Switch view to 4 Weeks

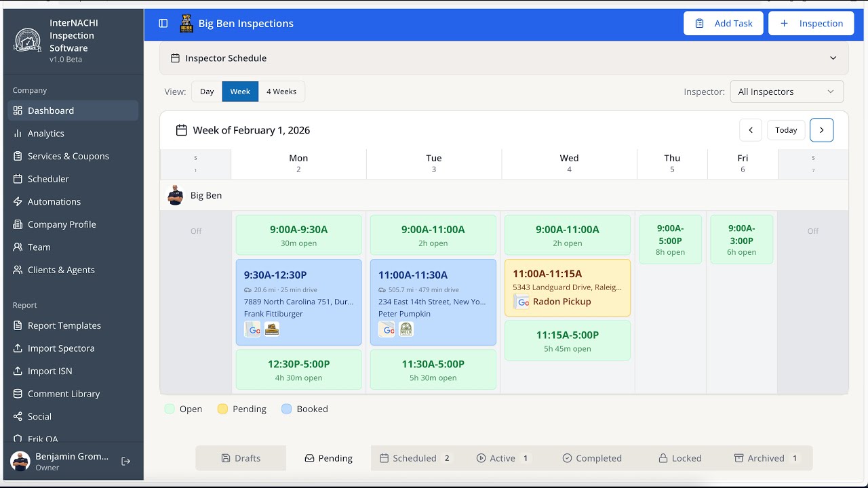point(281,91)
